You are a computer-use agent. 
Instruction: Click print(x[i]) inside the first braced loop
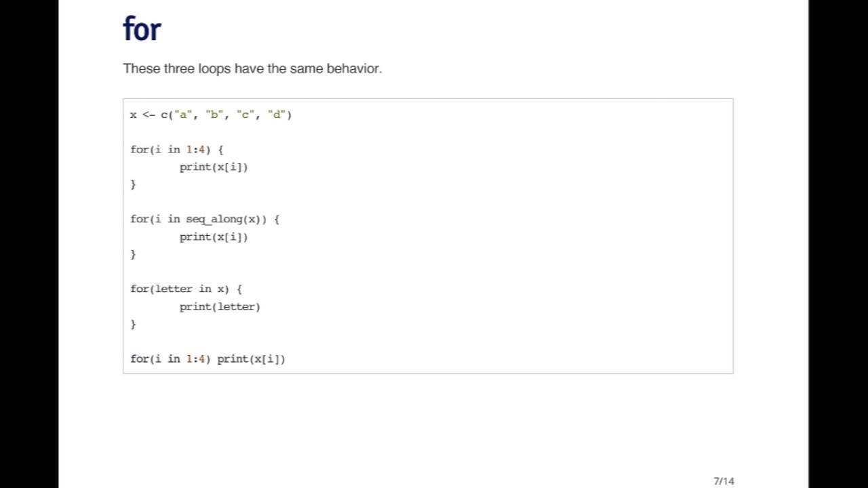(214, 167)
